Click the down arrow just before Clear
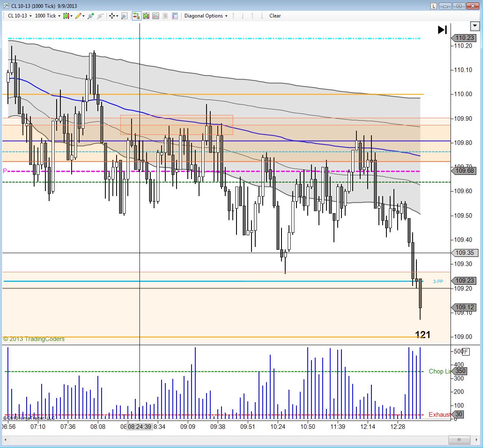The width and height of the screenshot is (483, 448). pos(262,16)
